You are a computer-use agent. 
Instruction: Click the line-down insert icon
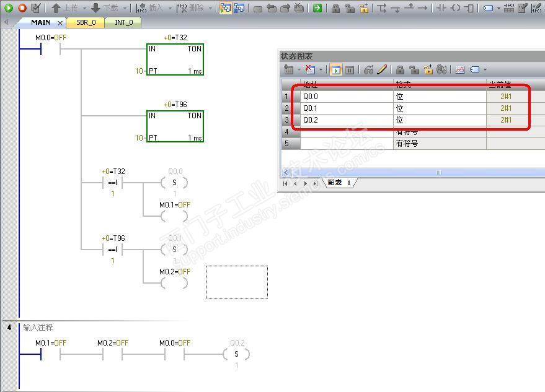coord(396,8)
